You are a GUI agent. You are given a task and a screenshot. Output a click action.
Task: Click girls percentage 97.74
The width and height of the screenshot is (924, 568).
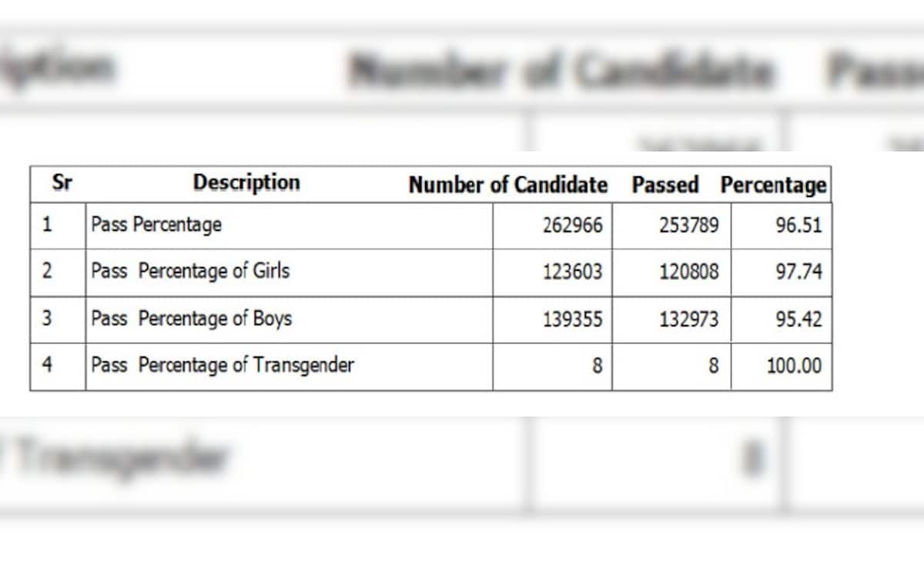798,272
